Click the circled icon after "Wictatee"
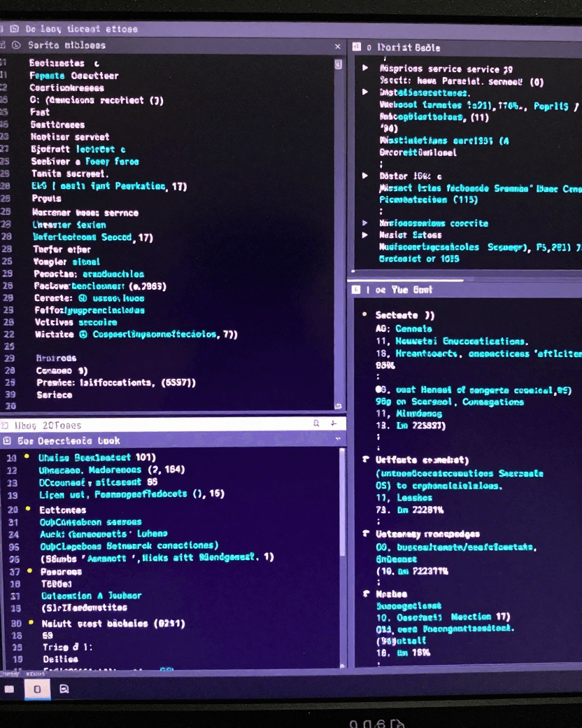Viewport: 582px width, 728px height. [83, 335]
